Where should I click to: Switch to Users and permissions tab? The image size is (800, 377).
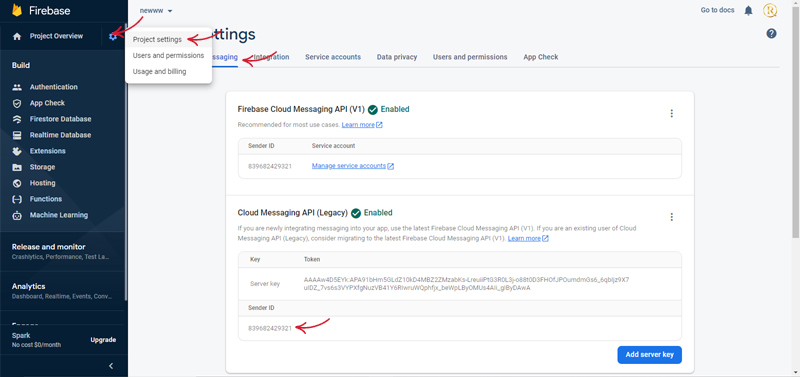tap(470, 57)
